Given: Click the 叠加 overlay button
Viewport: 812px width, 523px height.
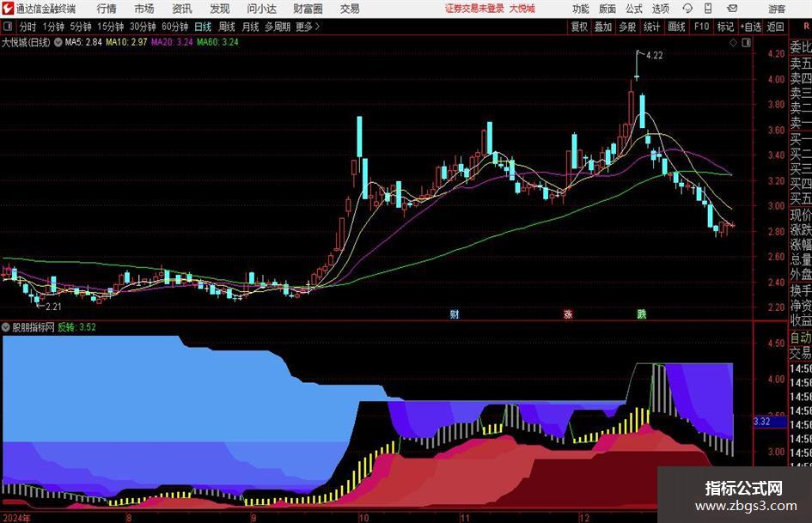Looking at the screenshot, I should point(603,27).
